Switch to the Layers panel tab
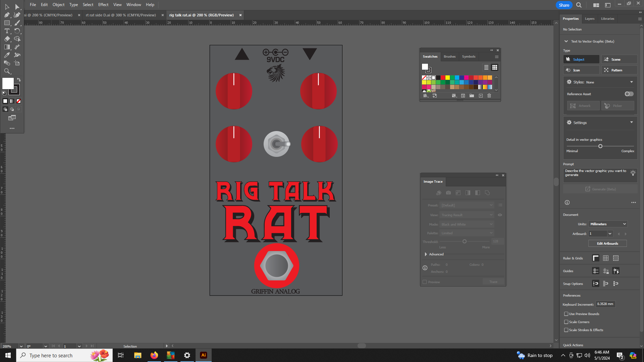Image resolution: width=644 pixels, height=362 pixels. pyautogui.click(x=589, y=19)
